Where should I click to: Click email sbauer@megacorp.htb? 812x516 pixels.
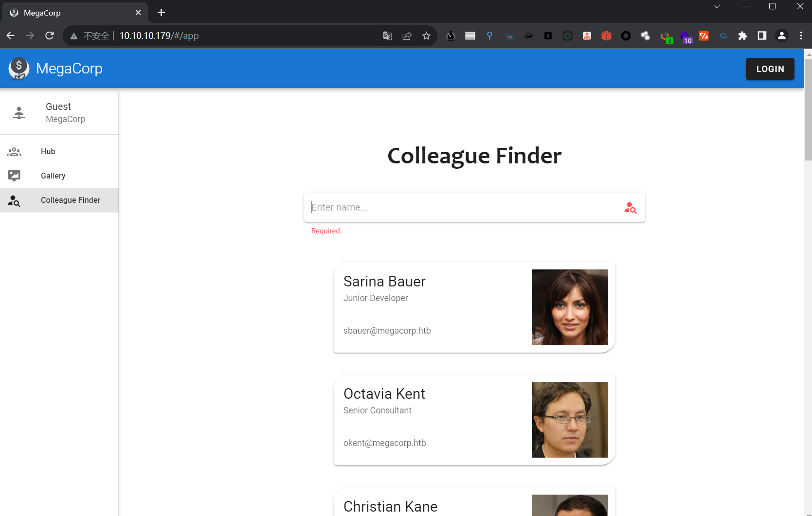[x=387, y=331]
